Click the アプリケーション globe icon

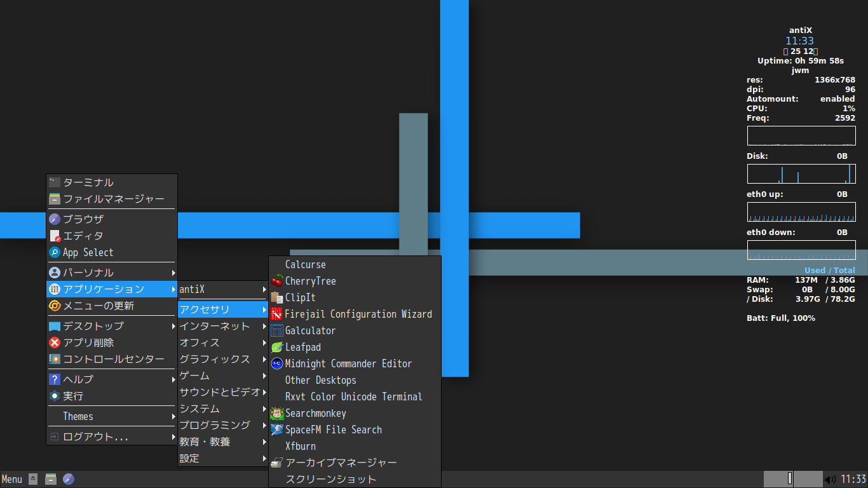click(x=55, y=289)
